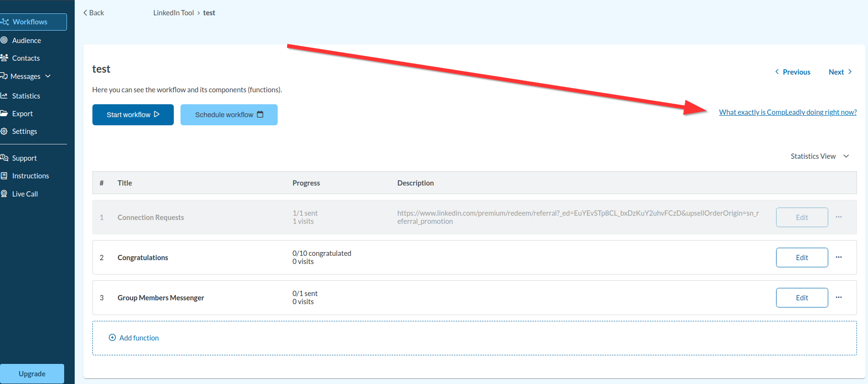Open more options for Congratulations row
Image resolution: width=868 pixels, height=384 pixels.
click(839, 257)
